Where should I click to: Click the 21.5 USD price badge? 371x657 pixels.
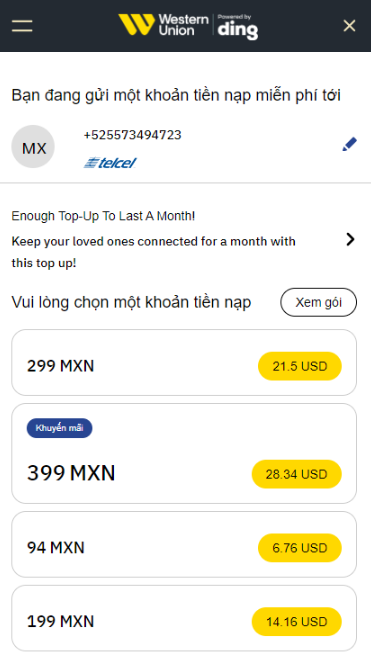click(300, 366)
